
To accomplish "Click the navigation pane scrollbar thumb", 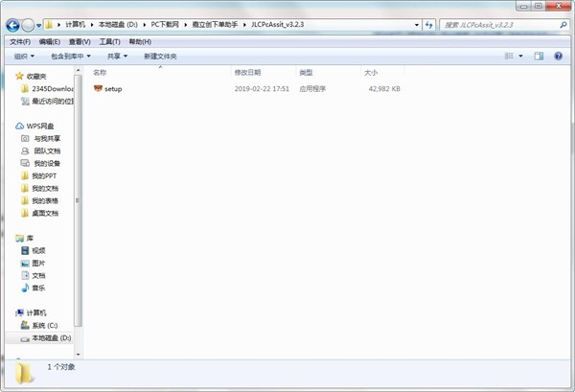I will tap(78, 200).
